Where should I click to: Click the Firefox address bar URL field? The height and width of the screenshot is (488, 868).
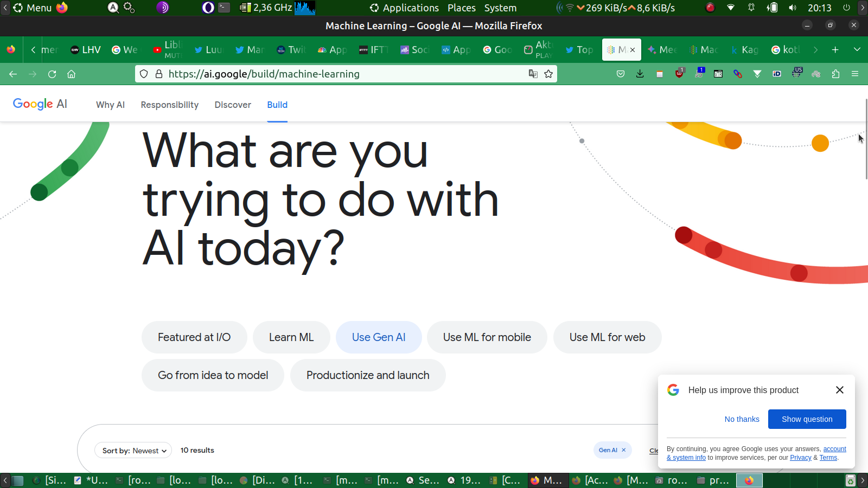[346, 74]
